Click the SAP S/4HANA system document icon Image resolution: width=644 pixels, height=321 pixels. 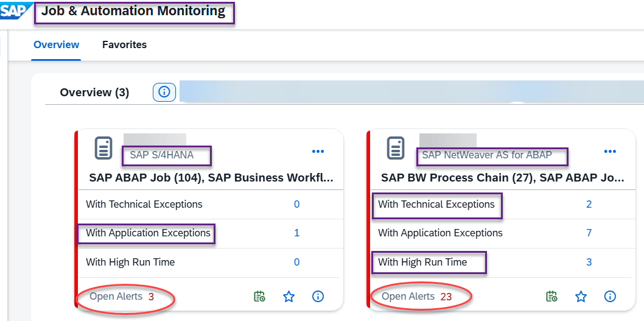click(103, 149)
